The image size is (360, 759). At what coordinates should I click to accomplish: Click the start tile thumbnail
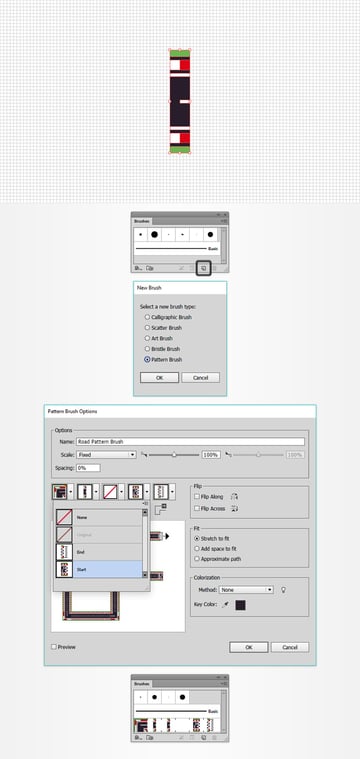point(135,492)
